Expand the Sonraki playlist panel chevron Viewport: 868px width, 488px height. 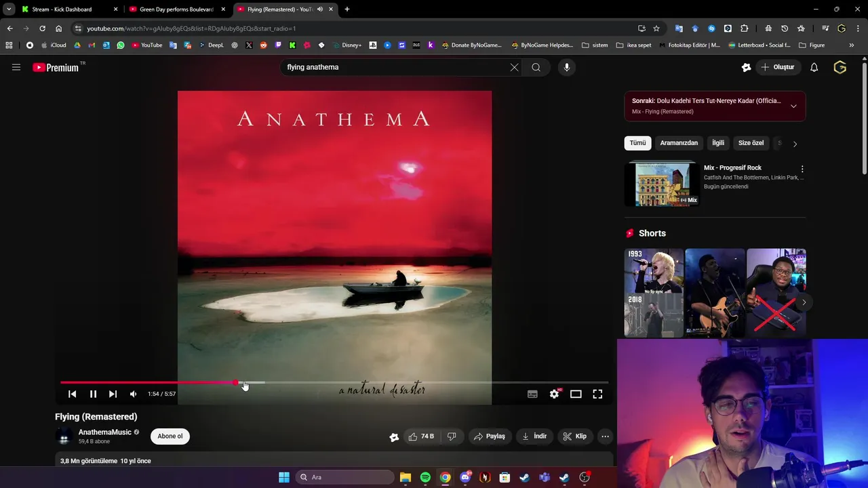point(793,106)
